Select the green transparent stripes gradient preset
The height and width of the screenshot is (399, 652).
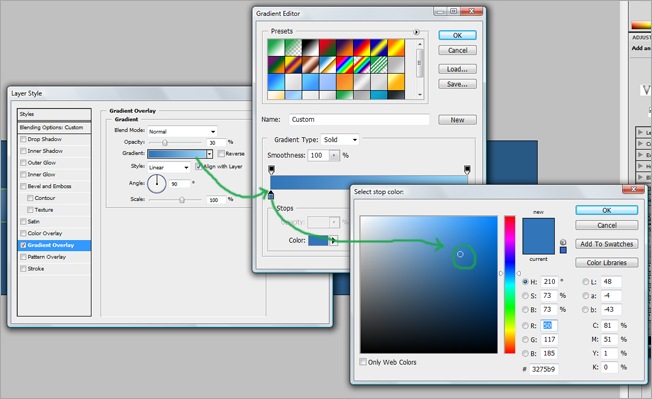tap(379, 65)
